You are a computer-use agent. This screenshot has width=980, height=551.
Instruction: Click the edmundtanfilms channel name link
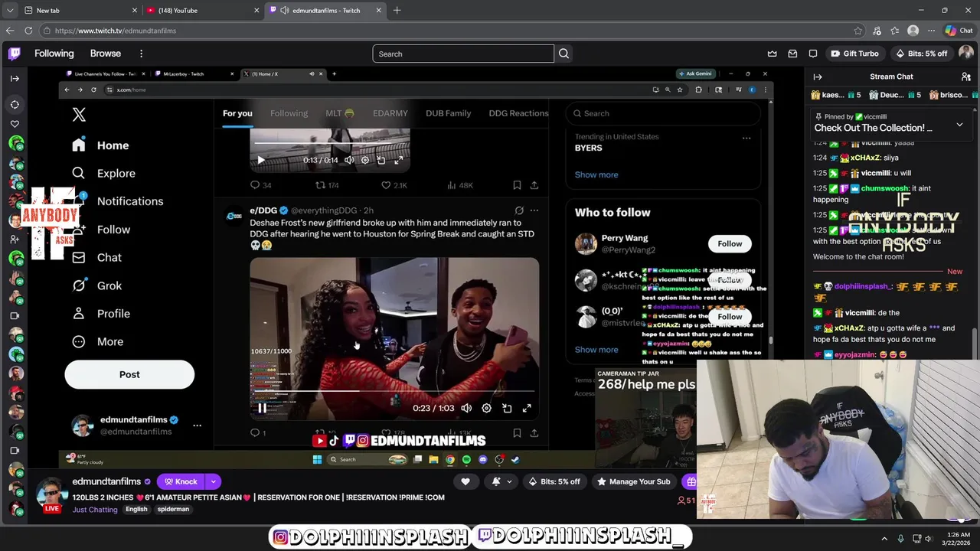pyautogui.click(x=106, y=481)
